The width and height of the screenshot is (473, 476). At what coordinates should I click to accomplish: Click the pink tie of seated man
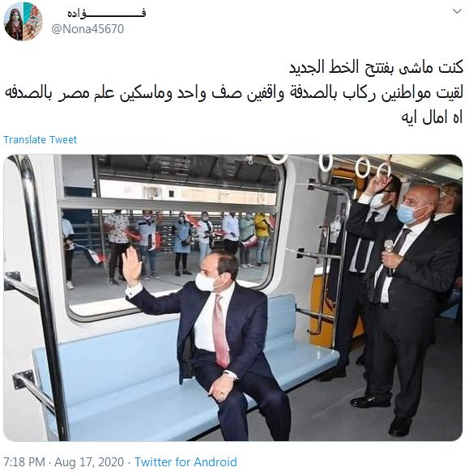click(220, 331)
